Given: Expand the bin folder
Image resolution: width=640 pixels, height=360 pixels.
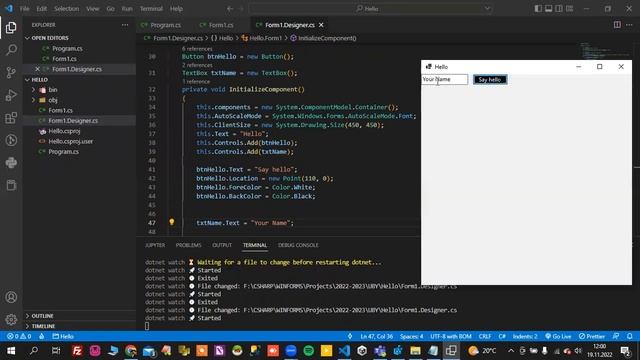Looking at the screenshot, I should [53, 90].
